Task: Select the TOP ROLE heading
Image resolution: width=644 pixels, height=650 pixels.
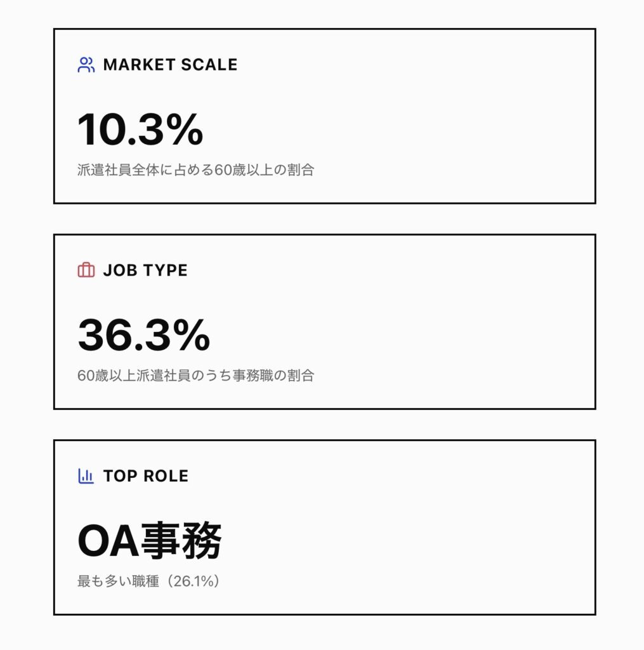Action: 145,476
